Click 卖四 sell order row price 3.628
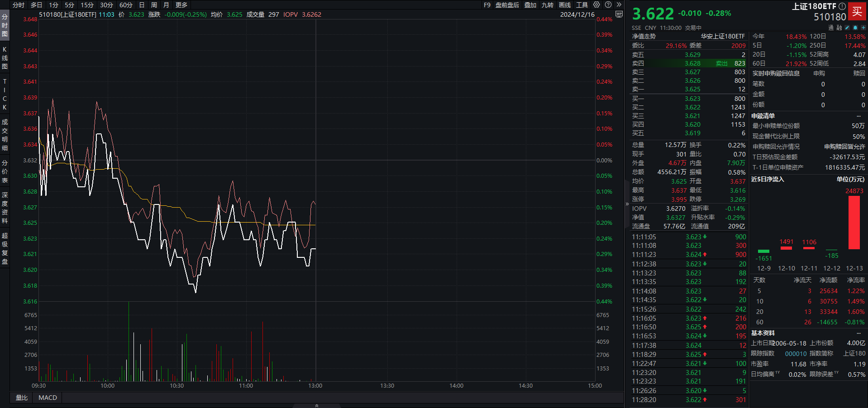The height and width of the screenshot is (408, 868). 692,63
